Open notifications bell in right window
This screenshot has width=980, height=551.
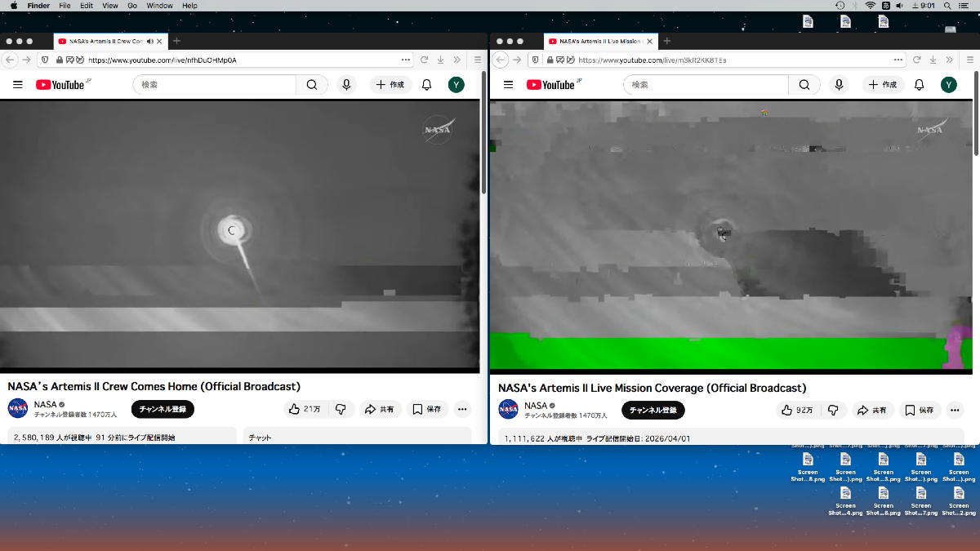[x=919, y=85]
